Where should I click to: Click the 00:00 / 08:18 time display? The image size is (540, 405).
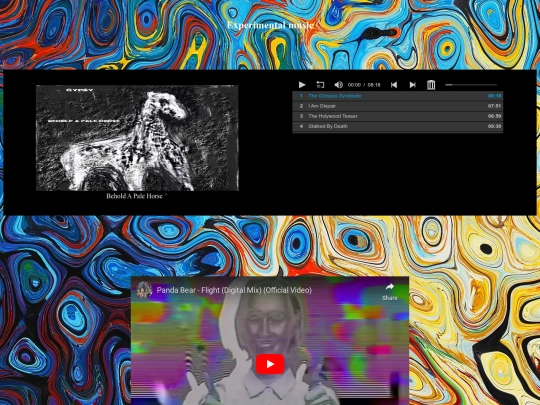click(364, 85)
